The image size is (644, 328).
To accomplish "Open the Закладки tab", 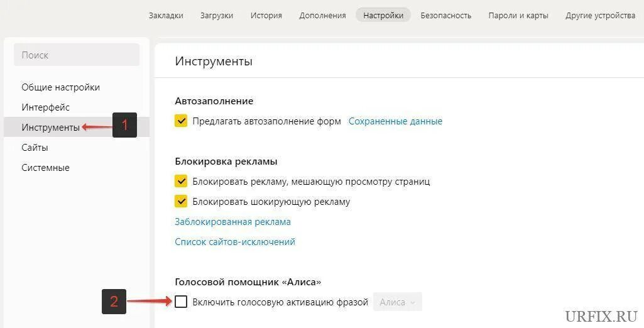I will tap(166, 16).
